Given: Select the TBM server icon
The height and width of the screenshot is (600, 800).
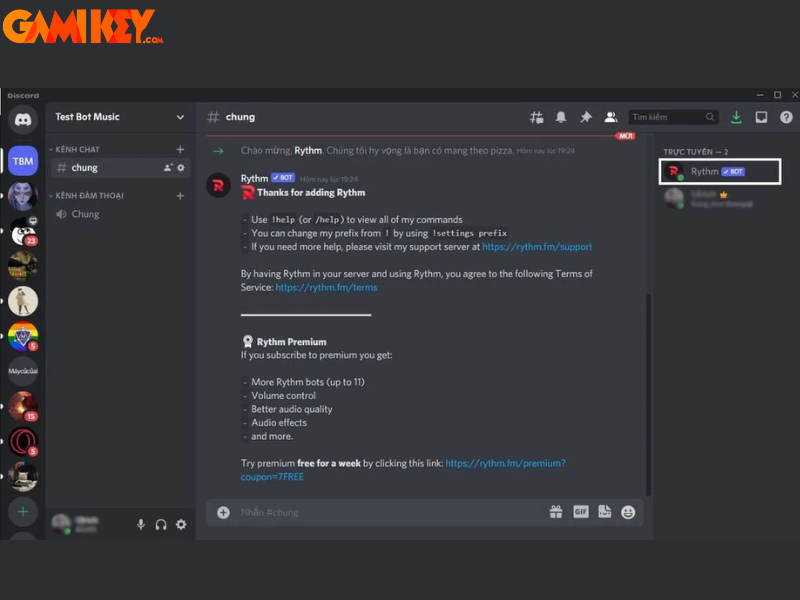Looking at the screenshot, I should tap(23, 161).
